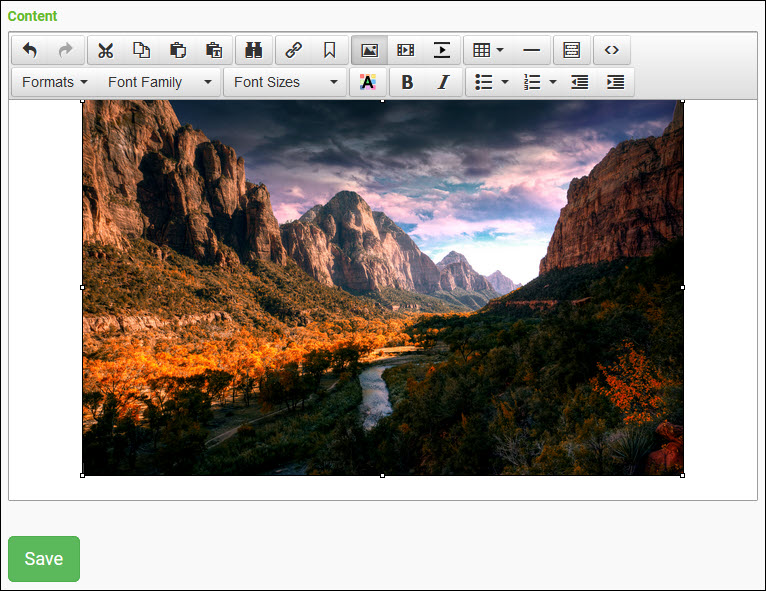Click the image's bottom-center resize handle
This screenshot has height=591, width=766.
click(383, 475)
